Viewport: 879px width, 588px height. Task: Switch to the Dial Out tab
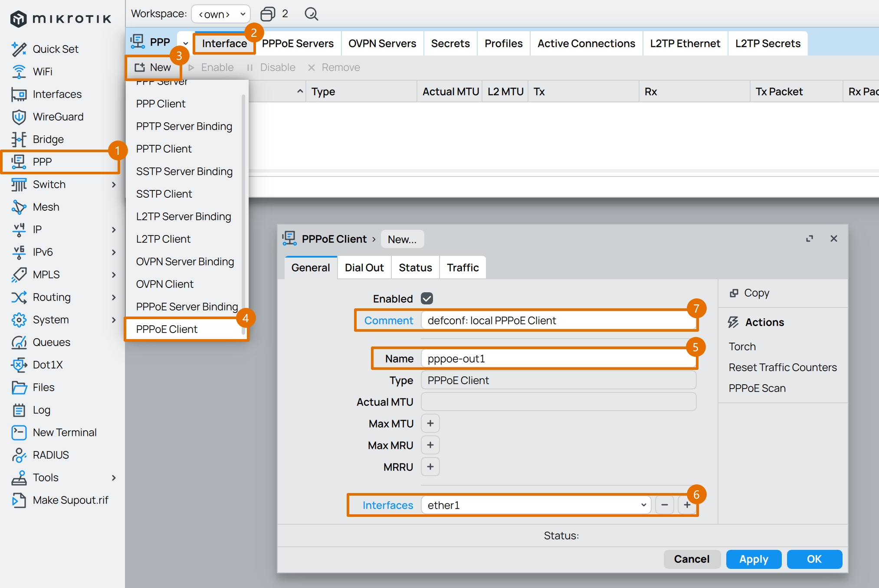(x=364, y=268)
